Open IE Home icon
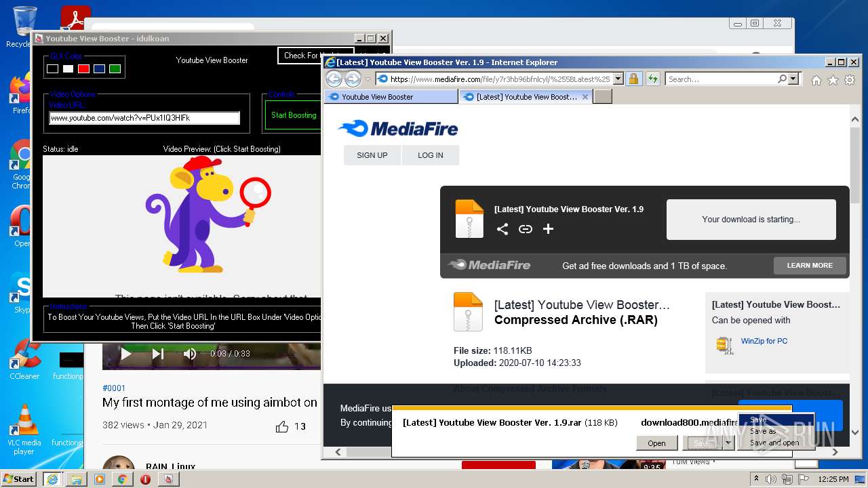 point(816,80)
